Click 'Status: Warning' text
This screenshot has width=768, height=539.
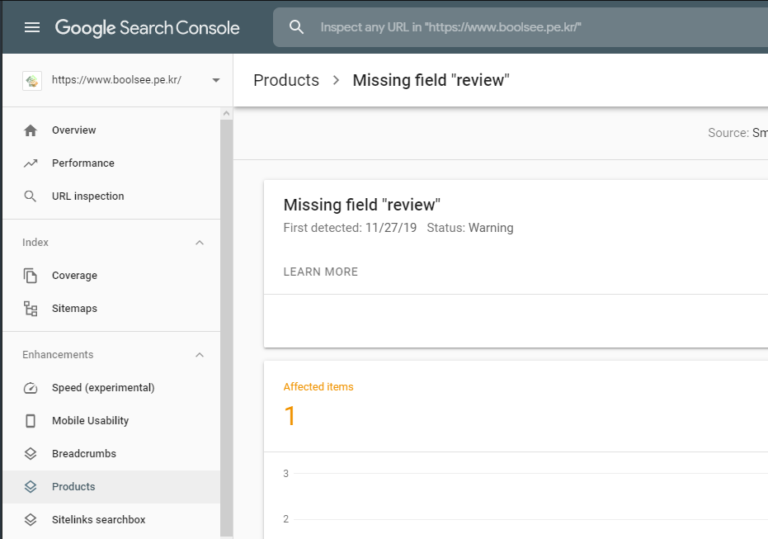(x=470, y=228)
